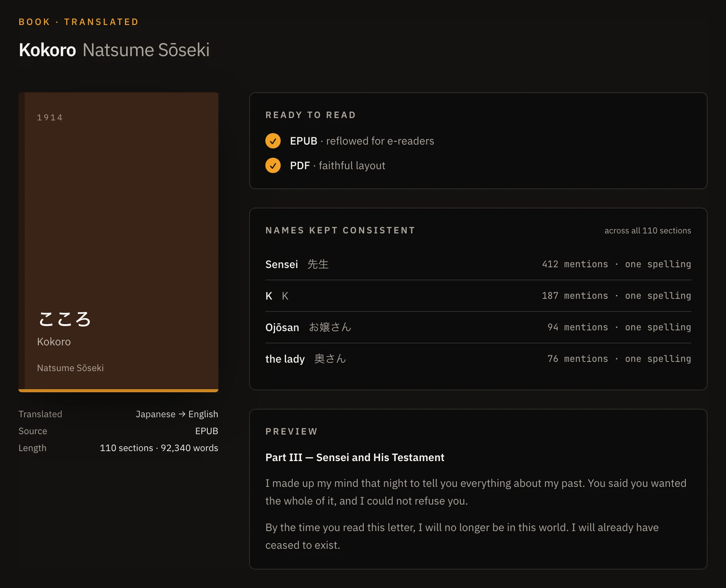The image size is (726, 588).
Task: Click the Book · Translated breadcrumb label
Action: coord(78,22)
